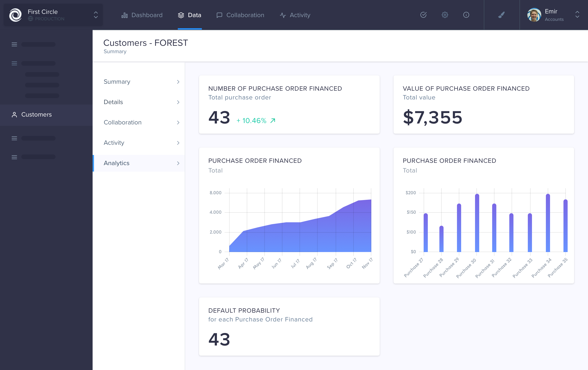This screenshot has height=370, width=588.
Task: Open the Emir account dropdown arrows
Action: pos(577,15)
